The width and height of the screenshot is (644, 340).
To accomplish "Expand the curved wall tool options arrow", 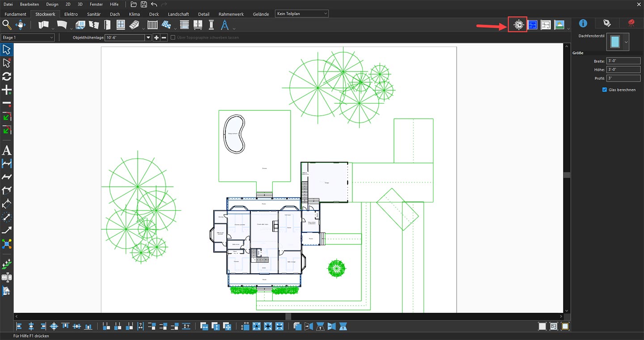I will [x=71, y=29].
